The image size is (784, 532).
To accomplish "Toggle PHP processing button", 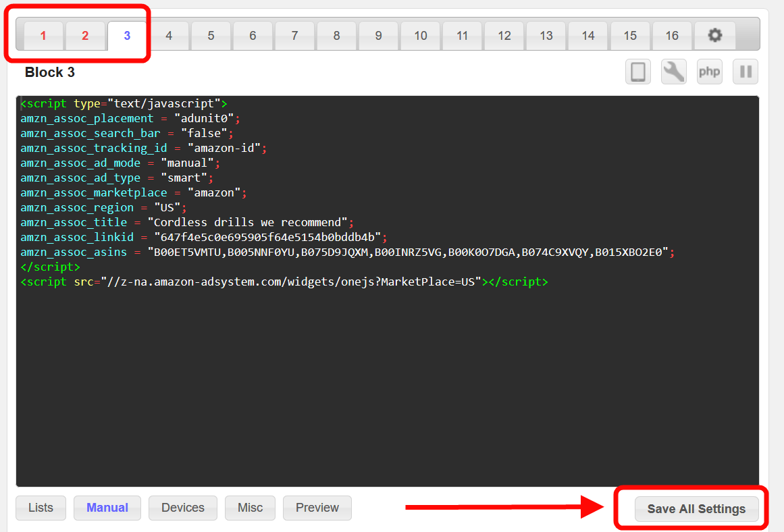I will 710,72.
